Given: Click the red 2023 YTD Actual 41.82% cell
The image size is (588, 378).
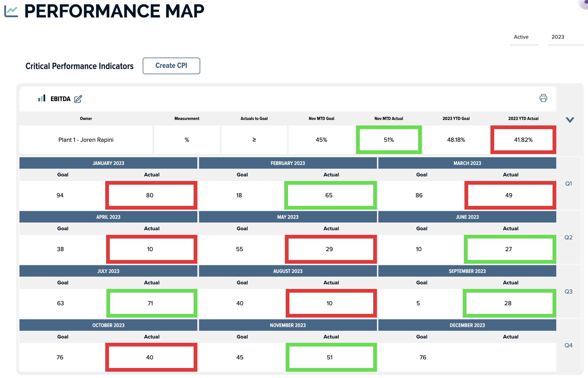Looking at the screenshot, I should click(523, 140).
